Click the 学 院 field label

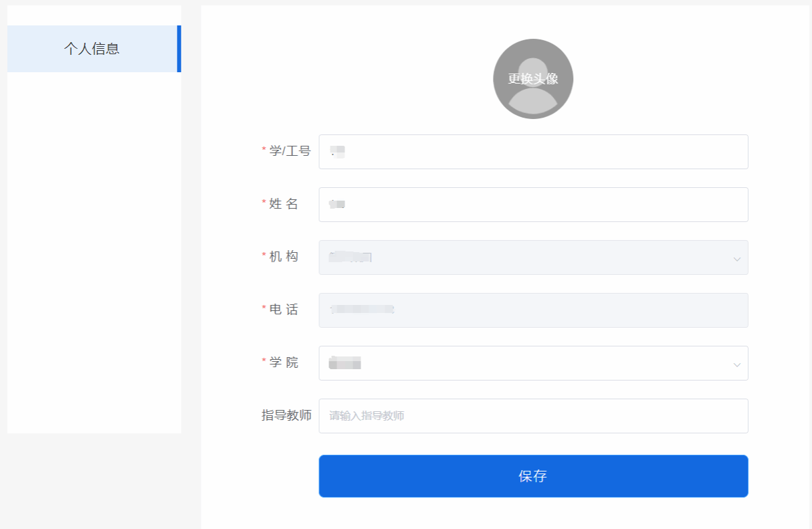tap(284, 362)
